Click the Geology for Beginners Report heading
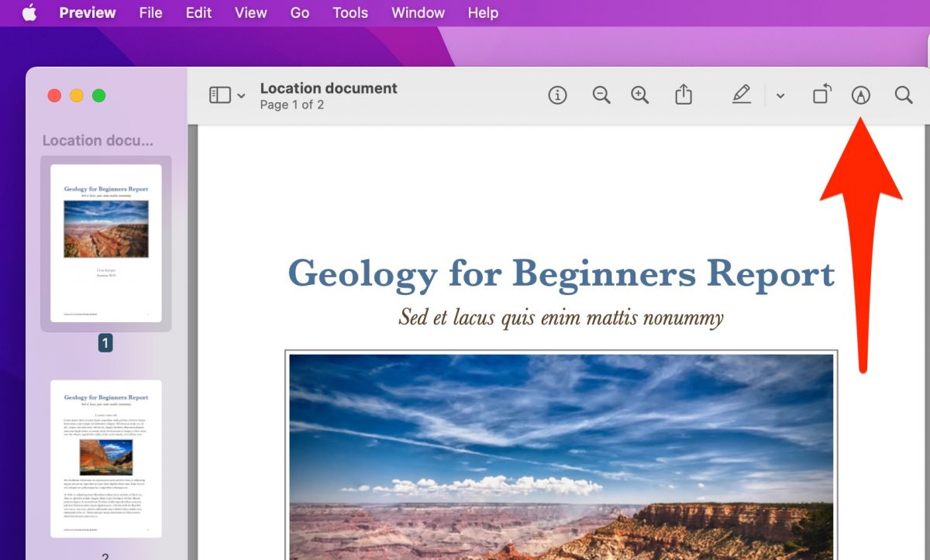 (x=561, y=274)
